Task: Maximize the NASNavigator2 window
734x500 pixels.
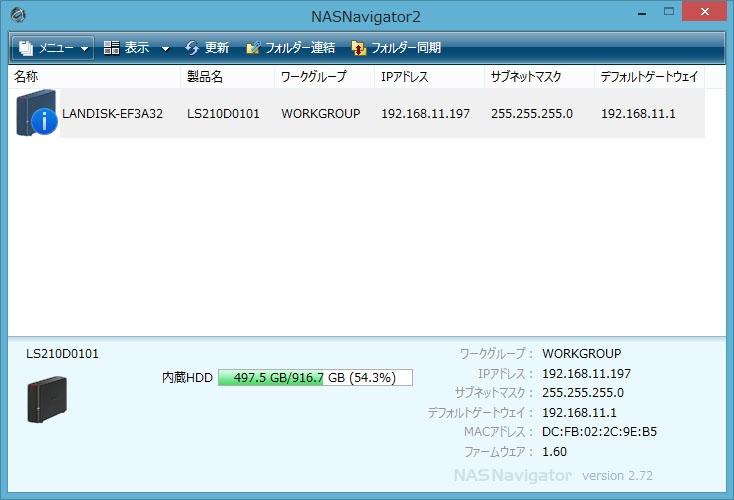Action: [x=669, y=11]
